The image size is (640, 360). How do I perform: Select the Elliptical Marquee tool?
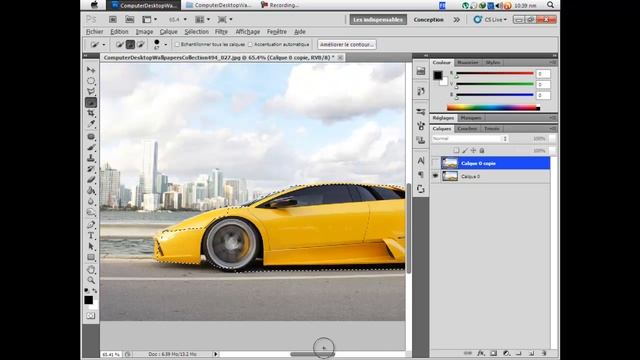(x=91, y=81)
